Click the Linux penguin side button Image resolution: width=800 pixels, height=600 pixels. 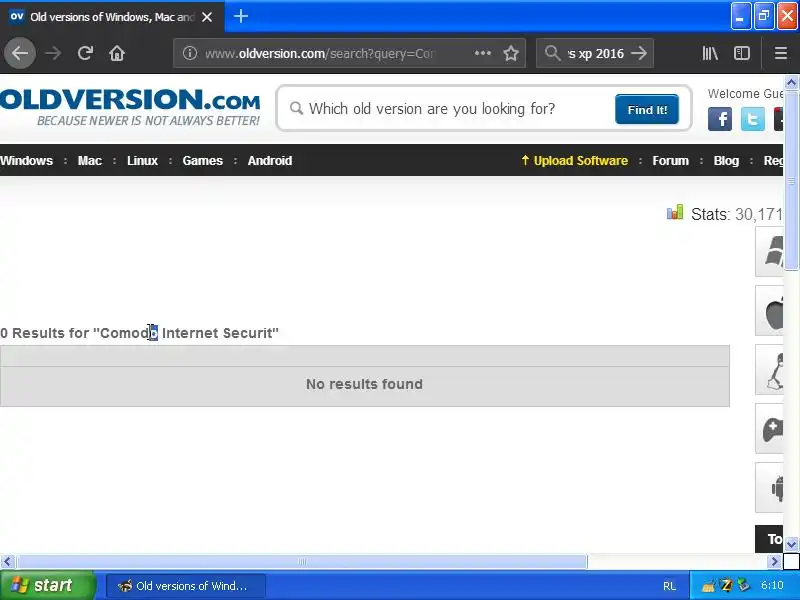click(x=769, y=369)
